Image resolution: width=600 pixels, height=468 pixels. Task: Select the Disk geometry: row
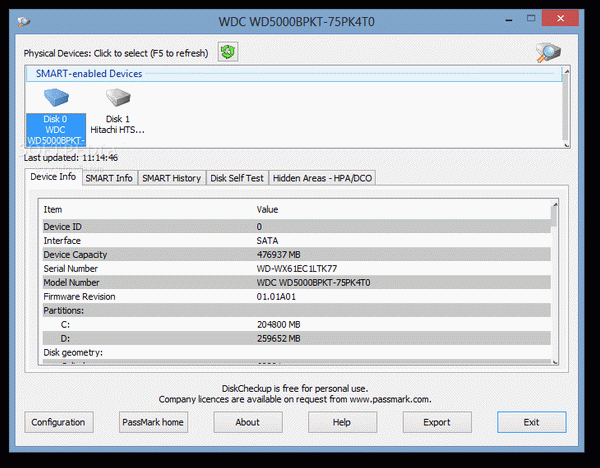click(297, 352)
